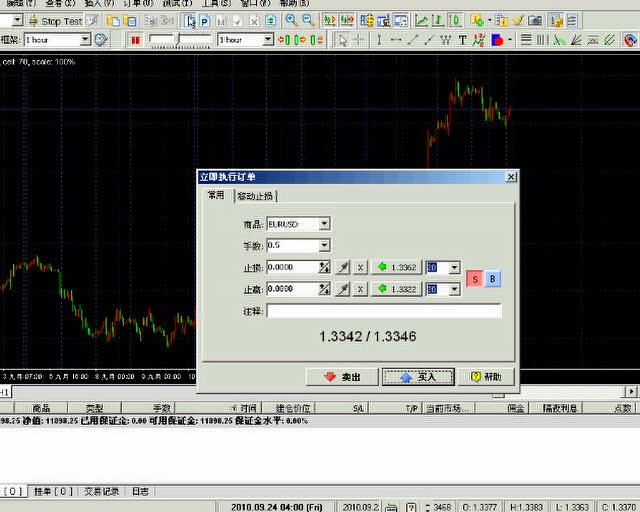The height and width of the screenshot is (512, 640).
Task: Click the zoom in magnifier icon
Action: (291, 20)
